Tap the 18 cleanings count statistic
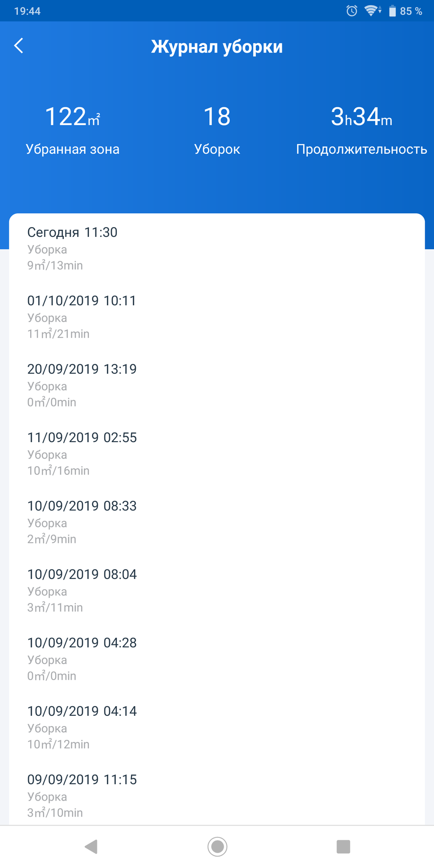Viewport: 434px width, 868px height. pos(217,130)
